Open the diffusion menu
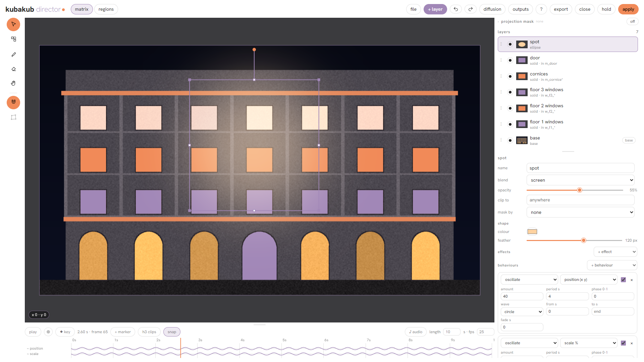 (492, 9)
